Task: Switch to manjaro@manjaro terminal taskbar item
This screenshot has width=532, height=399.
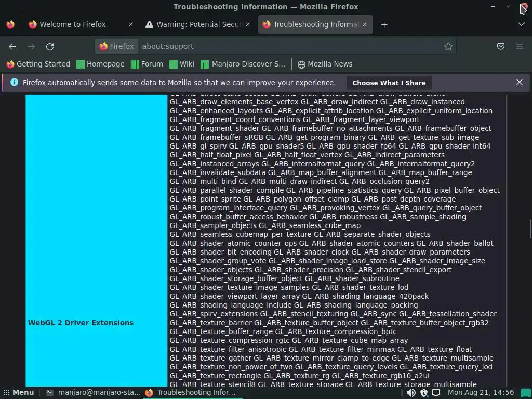Action: pyautogui.click(x=94, y=393)
